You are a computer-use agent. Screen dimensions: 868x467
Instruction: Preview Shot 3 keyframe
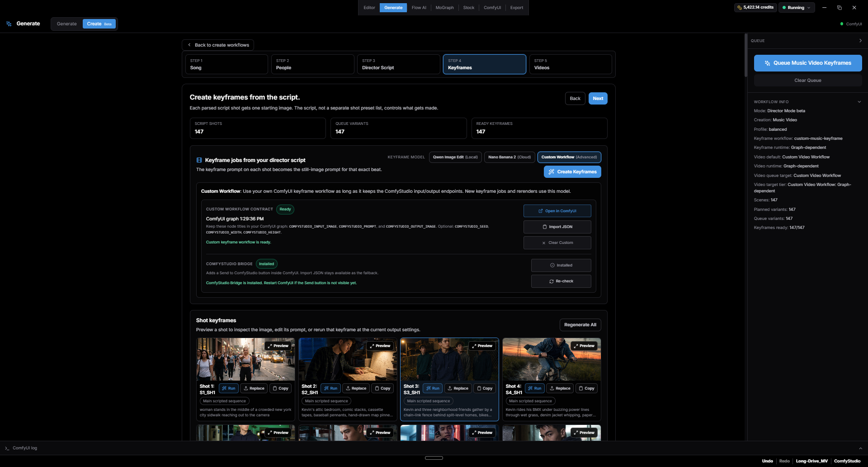482,346
